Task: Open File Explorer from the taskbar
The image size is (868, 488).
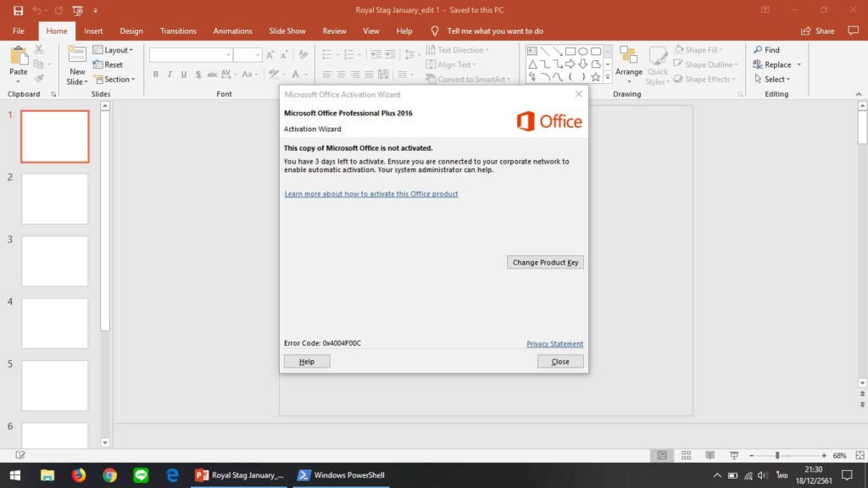Action: tap(47, 475)
